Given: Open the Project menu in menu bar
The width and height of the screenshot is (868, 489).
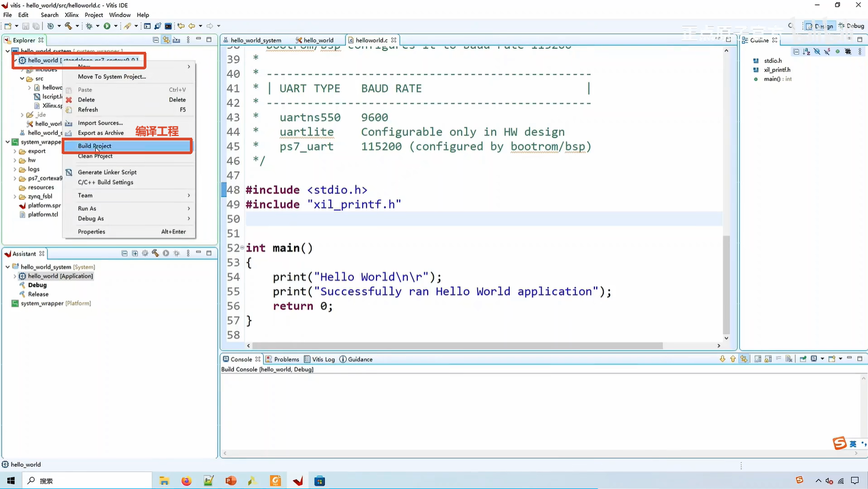Looking at the screenshot, I should tap(94, 15).
